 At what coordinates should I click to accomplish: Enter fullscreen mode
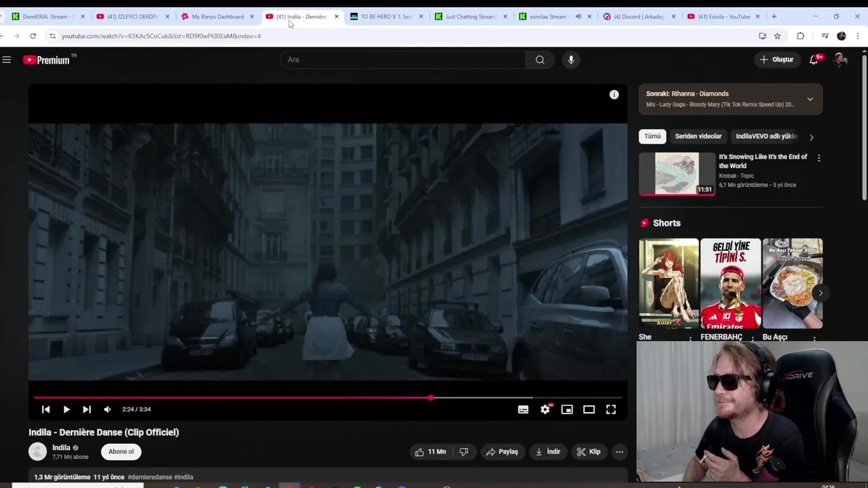(x=611, y=409)
